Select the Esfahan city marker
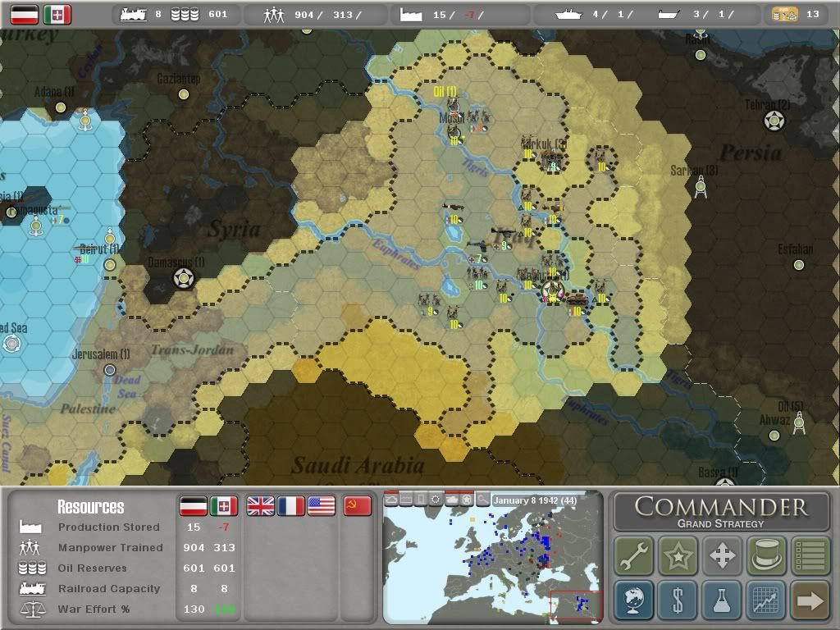This screenshot has width=840, height=630. pyautogui.click(x=799, y=265)
